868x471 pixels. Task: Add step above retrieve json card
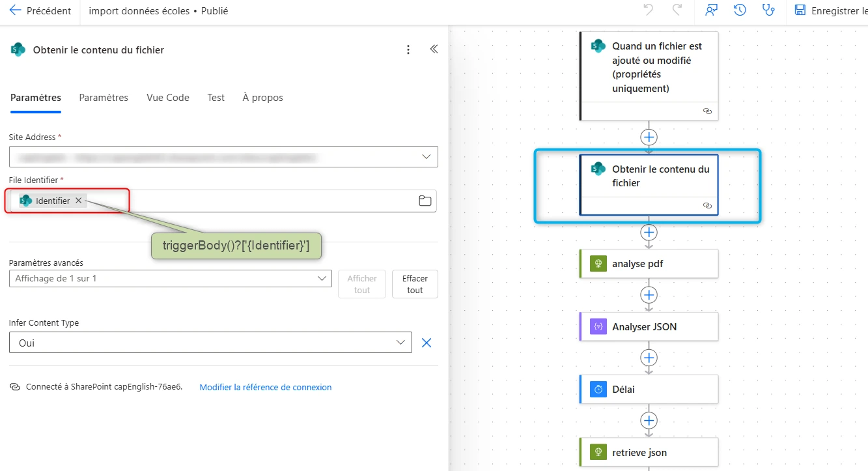(x=649, y=420)
